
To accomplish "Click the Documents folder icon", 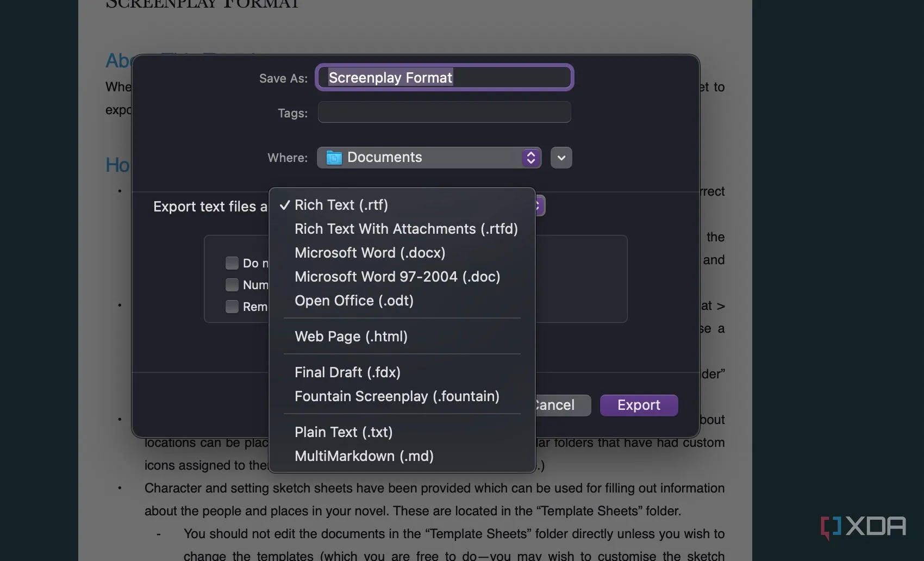I will click(334, 158).
